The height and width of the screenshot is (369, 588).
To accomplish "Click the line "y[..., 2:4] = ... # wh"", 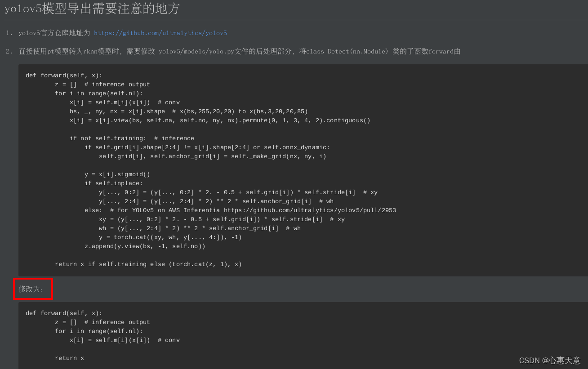I will (216, 201).
